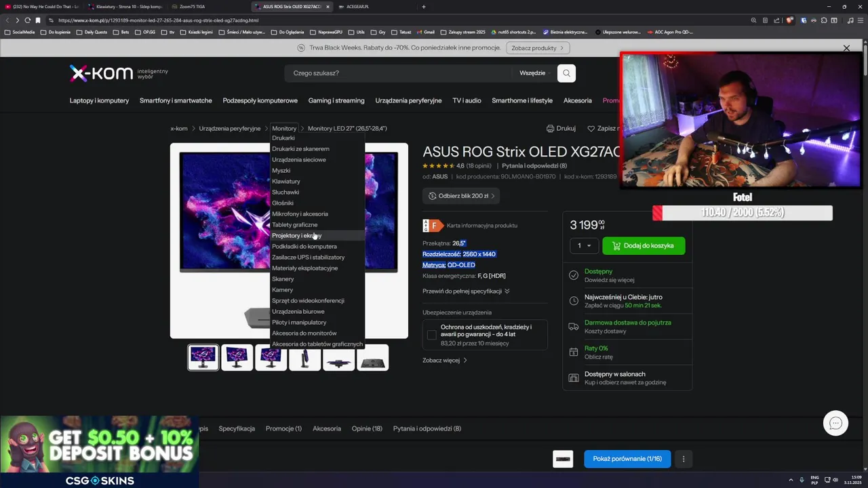
Task: Open Podzespoły komputerowe nav menu
Action: 260,100
